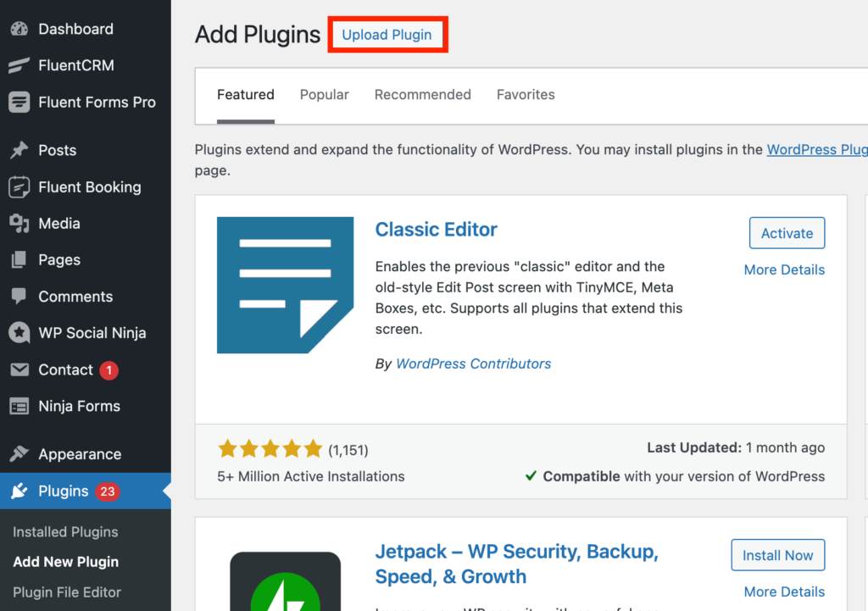Click the Comments speech bubble icon
Screen dimensions: 868x611
pos(19,297)
